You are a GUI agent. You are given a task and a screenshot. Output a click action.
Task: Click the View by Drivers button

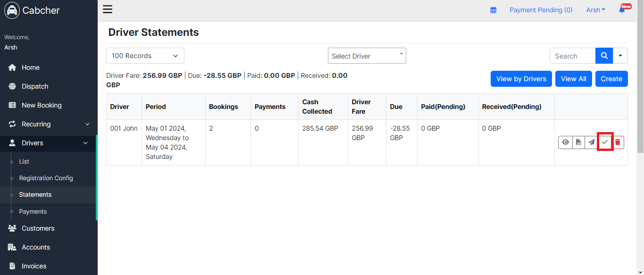click(x=521, y=79)
